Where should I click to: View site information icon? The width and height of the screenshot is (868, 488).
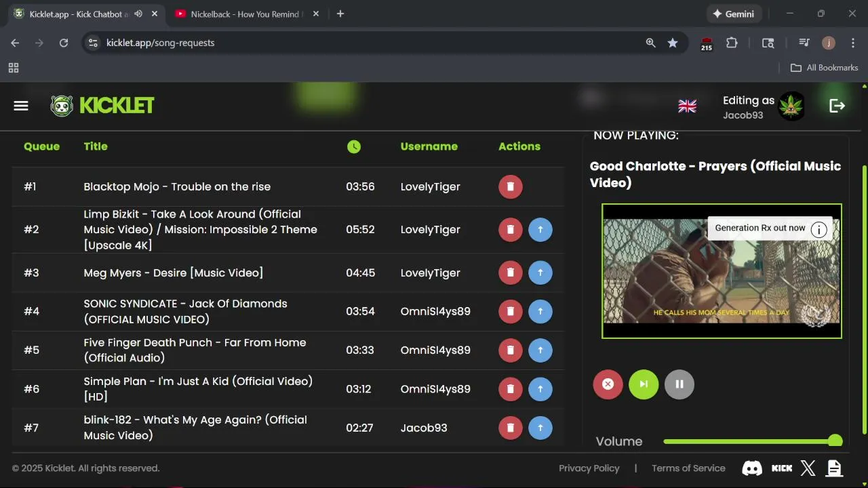(94, 43)
